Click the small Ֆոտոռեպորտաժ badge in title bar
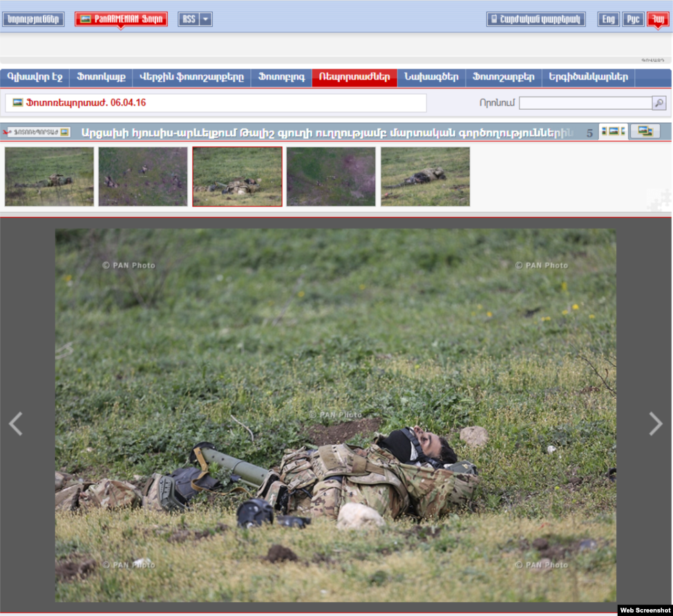Image resolution: width=673 pixels, height=616 pixels. pyautogui.click(x=37, y=132)
